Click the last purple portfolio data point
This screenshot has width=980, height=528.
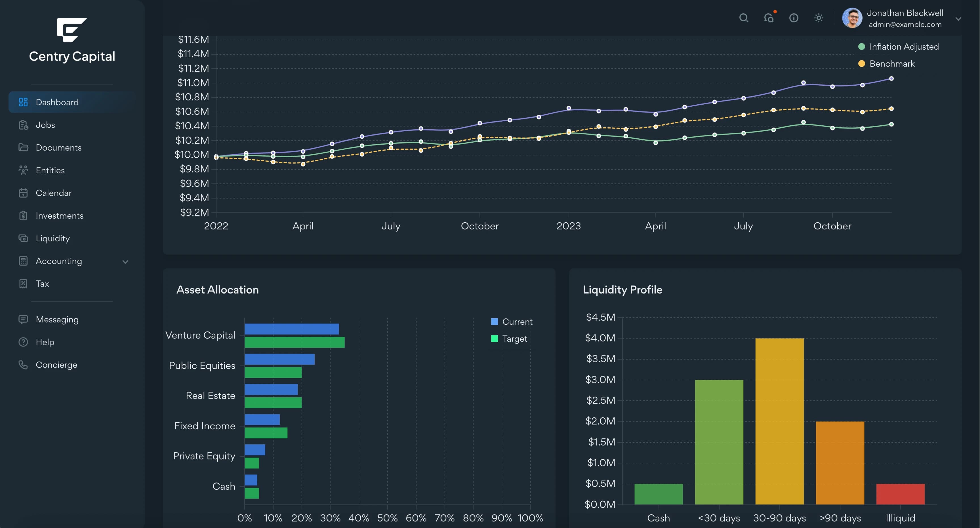point(891,79)
